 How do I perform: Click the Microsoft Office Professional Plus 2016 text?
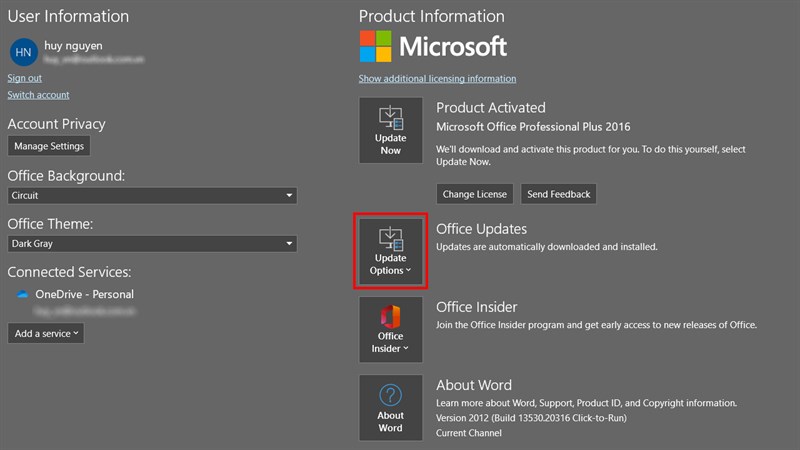(533, 127)
